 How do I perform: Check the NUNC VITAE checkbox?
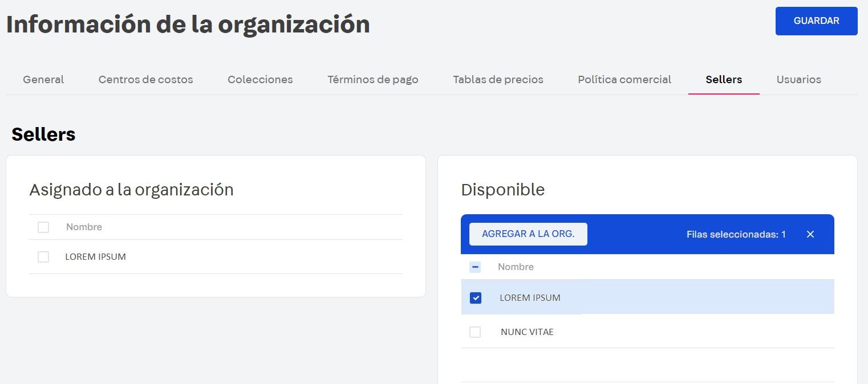pos(475,332)
